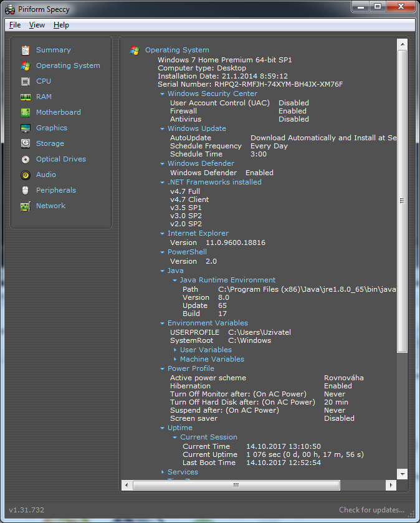Viewport: 420px width, 523px height.
Task: Open the Optical Drives disc icon
Action: 26,160
